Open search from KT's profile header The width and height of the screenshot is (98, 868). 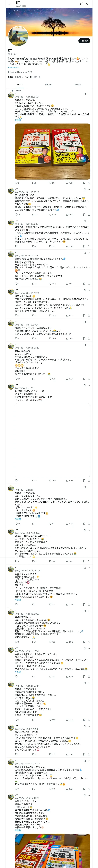88,4
